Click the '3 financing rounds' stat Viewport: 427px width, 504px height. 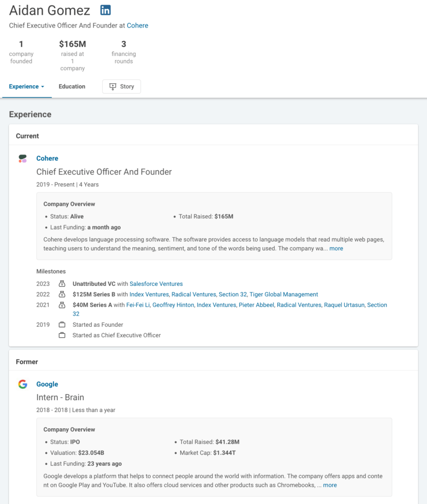point(124,52)
